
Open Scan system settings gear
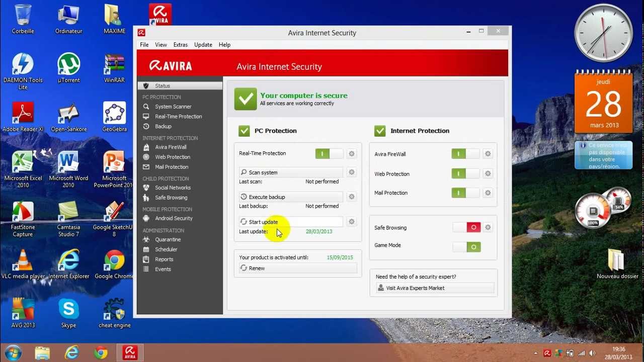tap(352, 172)
